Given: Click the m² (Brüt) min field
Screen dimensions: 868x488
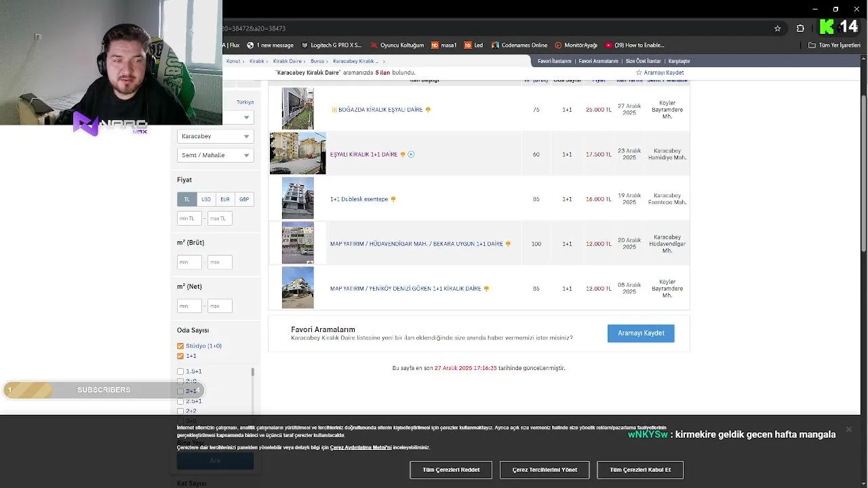Looking at the screenshot, I should (x=189, y=262).
